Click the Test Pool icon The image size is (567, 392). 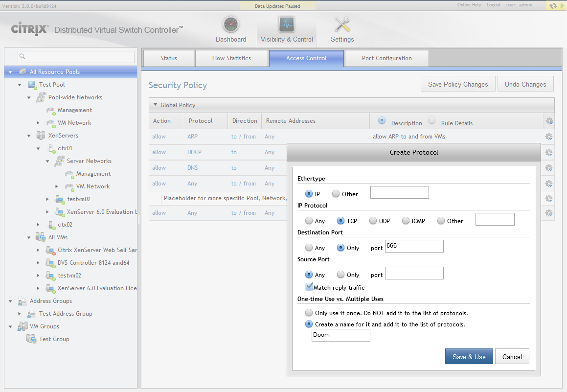point(33,85)
